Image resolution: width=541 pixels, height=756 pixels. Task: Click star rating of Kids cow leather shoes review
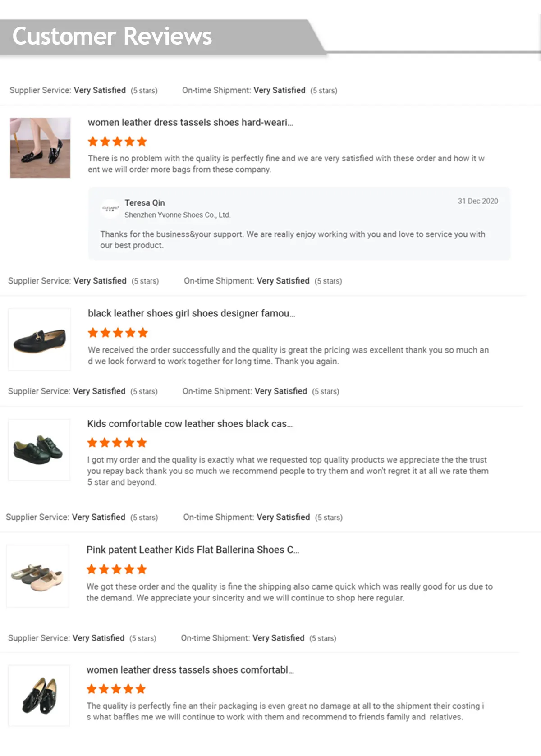pyautogui.click(x=117, y=443)
